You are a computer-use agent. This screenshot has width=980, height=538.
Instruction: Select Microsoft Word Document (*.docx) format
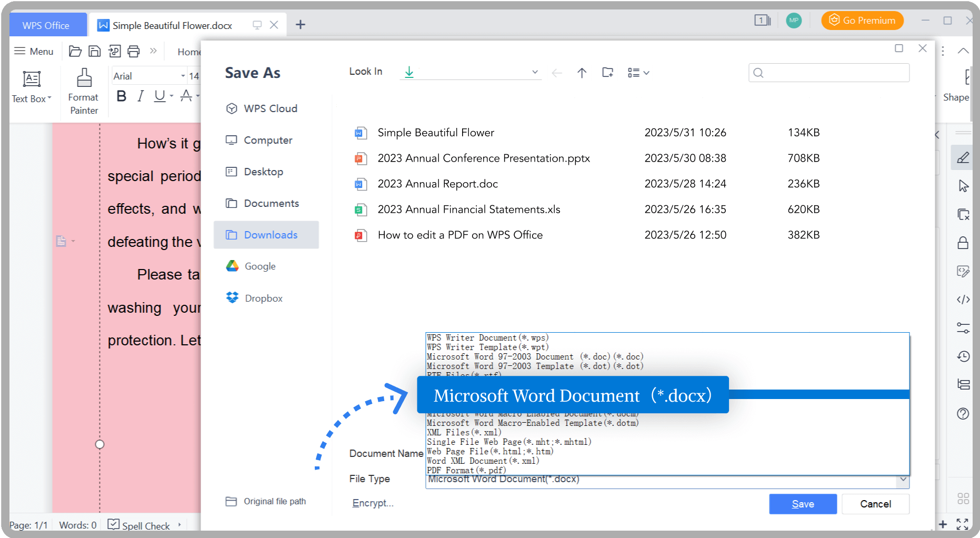[x=572, y=395]
